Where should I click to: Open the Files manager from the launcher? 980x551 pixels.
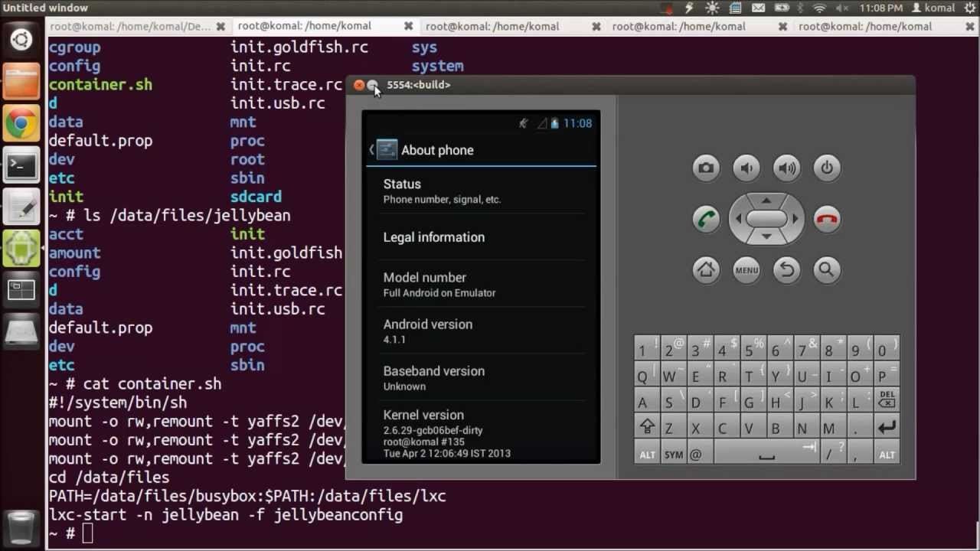click(x=21, y=81)
